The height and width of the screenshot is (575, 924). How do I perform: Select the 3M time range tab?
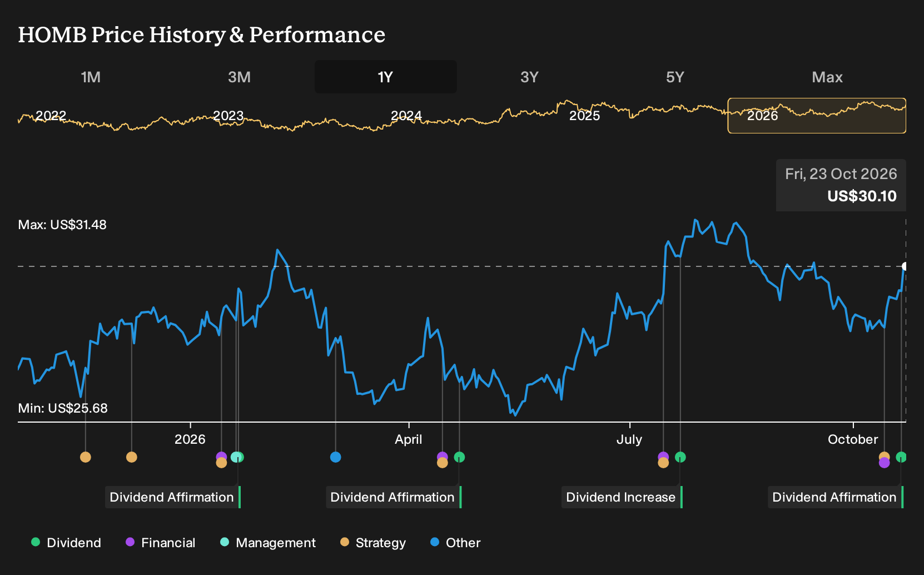tap(239, 77)
